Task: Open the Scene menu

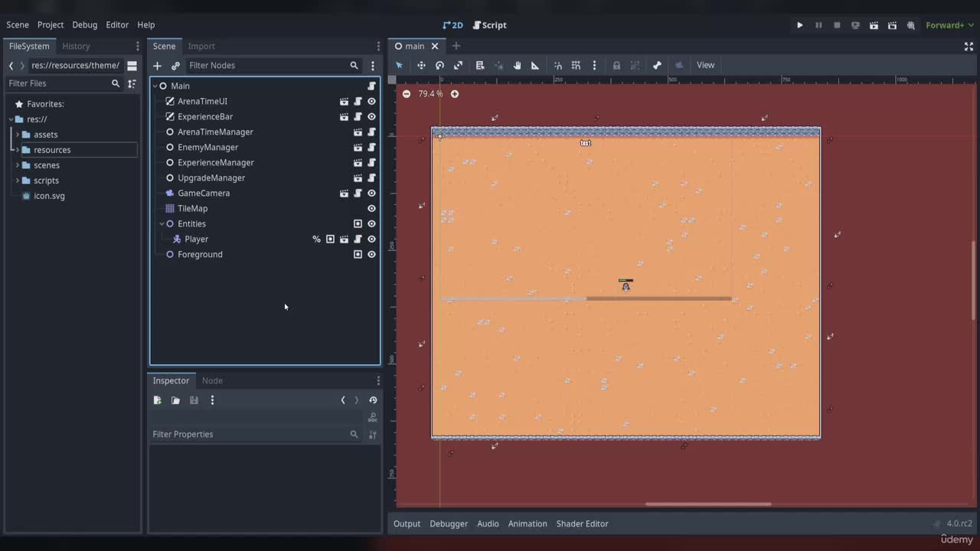Action: pos(18,25)
